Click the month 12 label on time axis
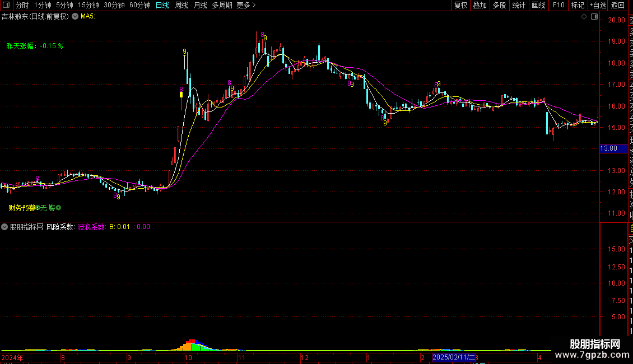This screenshot has width=633, height=364. tap(305, 358)
